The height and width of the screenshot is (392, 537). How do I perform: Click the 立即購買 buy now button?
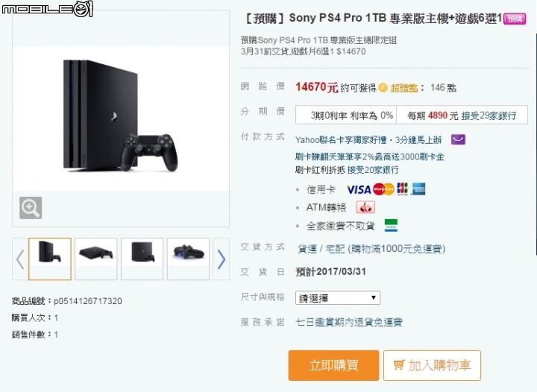coord(333,365)
